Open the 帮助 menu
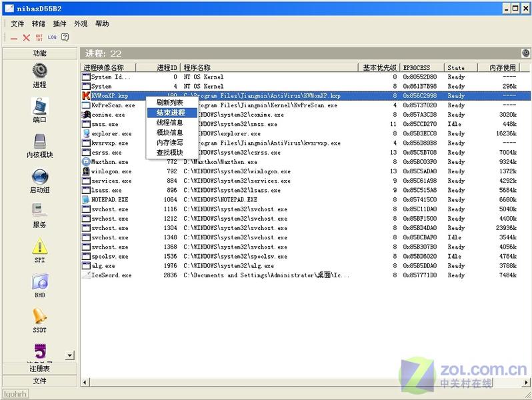The image size is (532, 400). [102, 23]
